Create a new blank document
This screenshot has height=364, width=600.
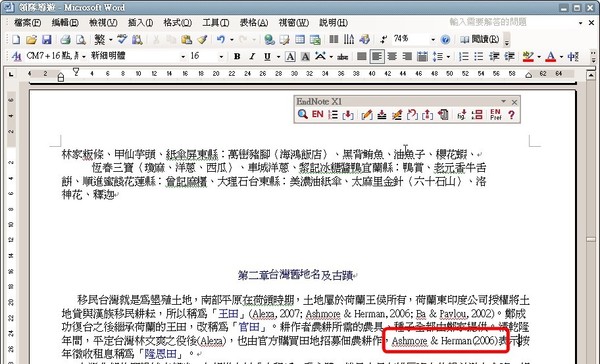tap(16, 39)
